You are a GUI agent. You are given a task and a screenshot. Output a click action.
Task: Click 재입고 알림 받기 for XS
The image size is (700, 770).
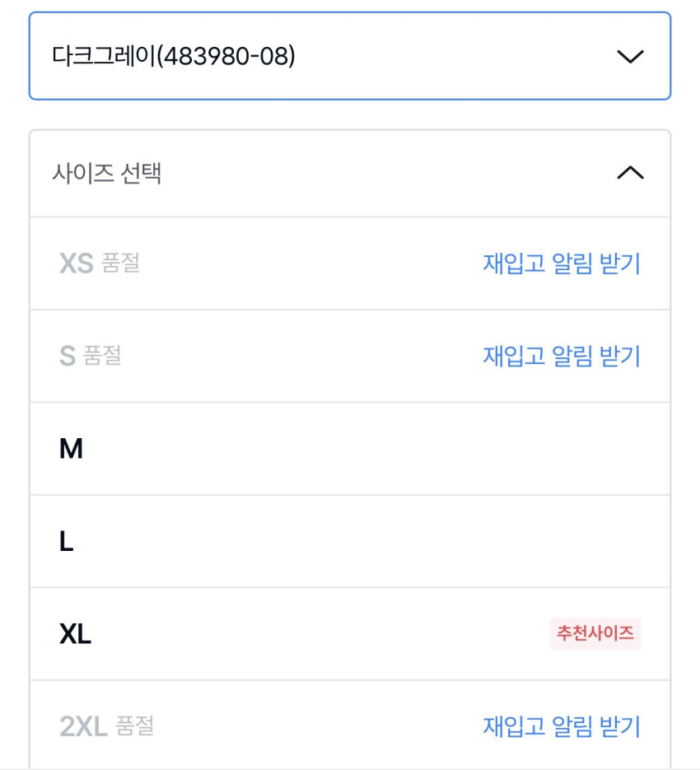pyautogui.click(x=561, y=264)
